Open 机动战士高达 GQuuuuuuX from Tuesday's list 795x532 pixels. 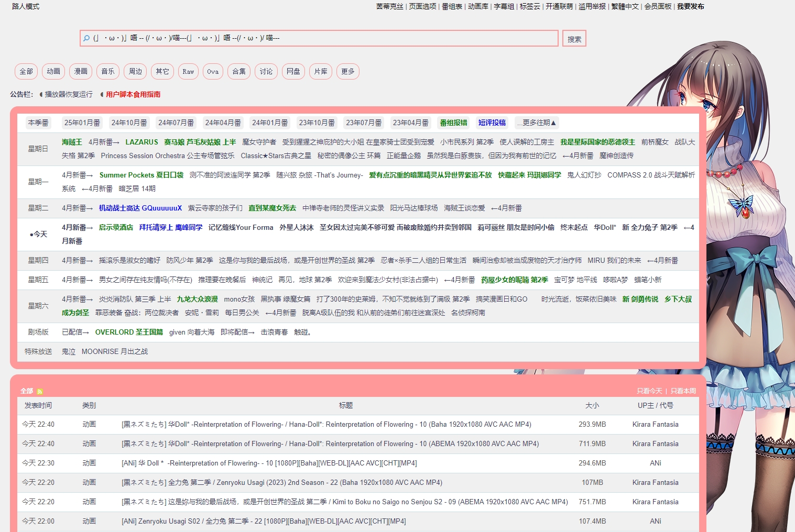(x=140, y=208)
